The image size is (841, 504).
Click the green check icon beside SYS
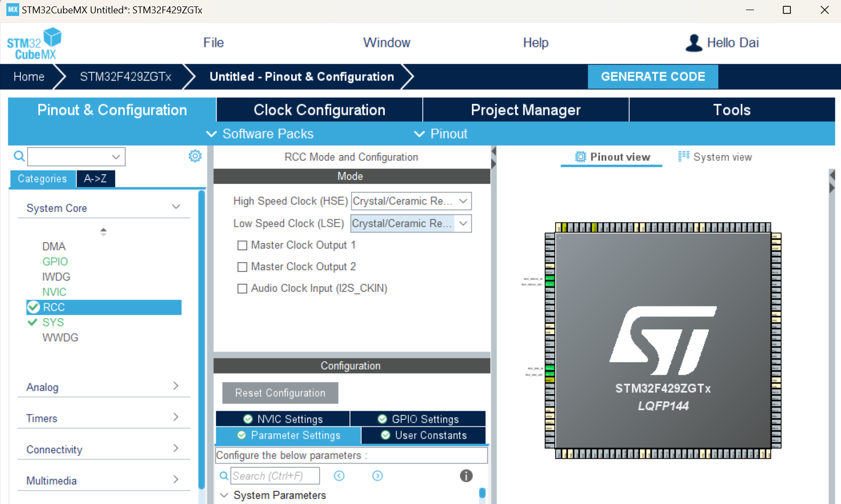click(x=33, y=322)
